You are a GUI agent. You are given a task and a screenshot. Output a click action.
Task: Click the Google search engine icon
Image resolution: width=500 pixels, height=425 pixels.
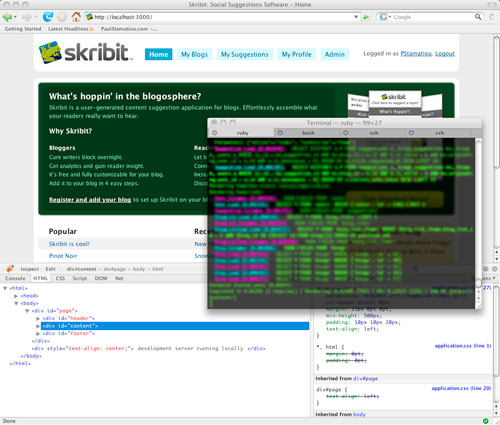(383, 17)
